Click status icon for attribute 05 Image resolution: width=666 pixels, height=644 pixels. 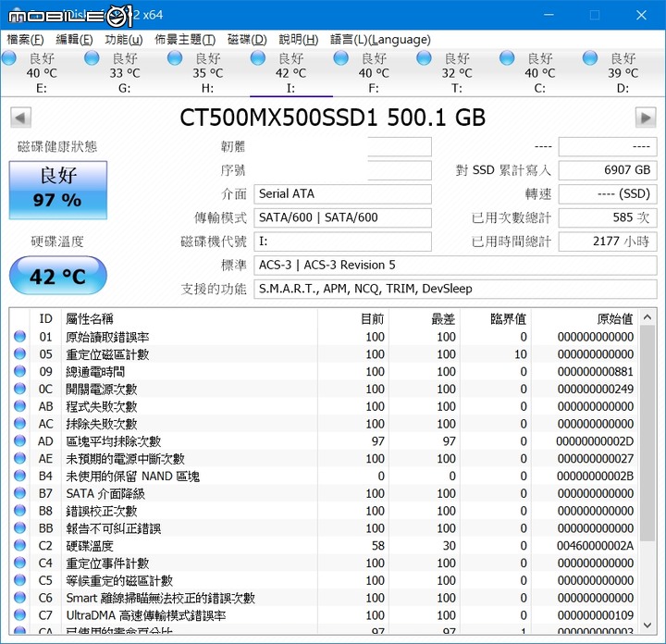pyautogui.click(x=19, y=353)
